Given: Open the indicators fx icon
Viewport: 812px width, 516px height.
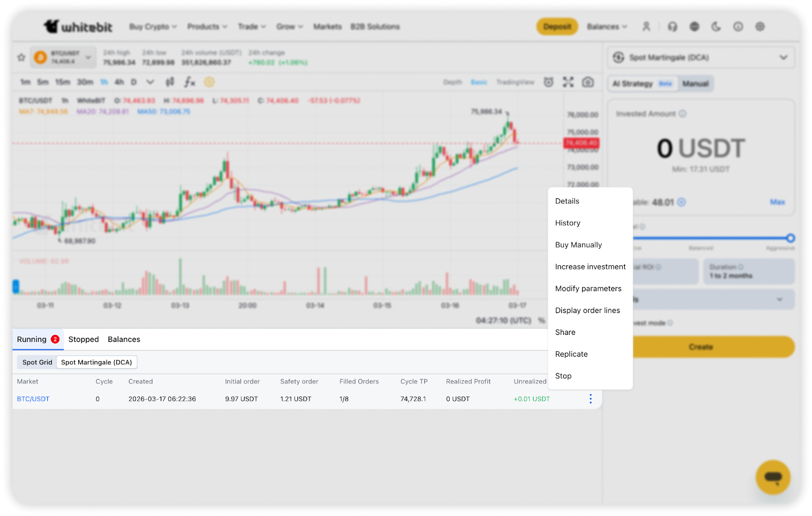Looking at the screenshot, I should 189,82.
